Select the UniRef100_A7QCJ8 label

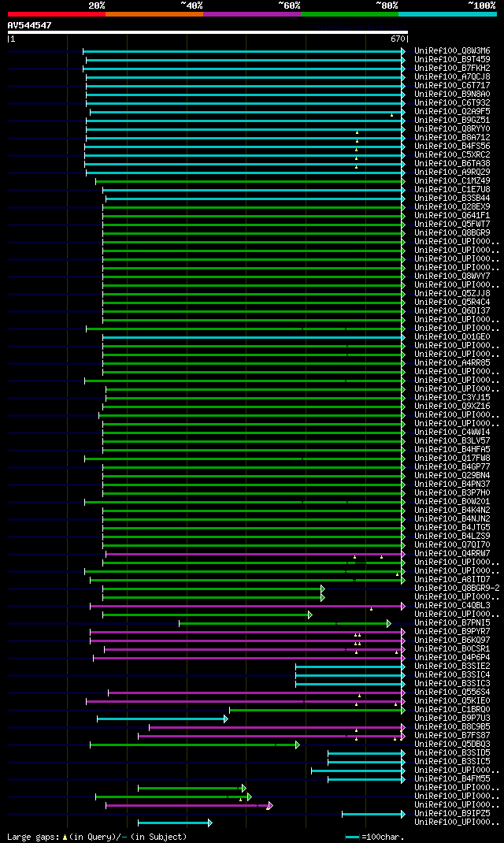452,77
